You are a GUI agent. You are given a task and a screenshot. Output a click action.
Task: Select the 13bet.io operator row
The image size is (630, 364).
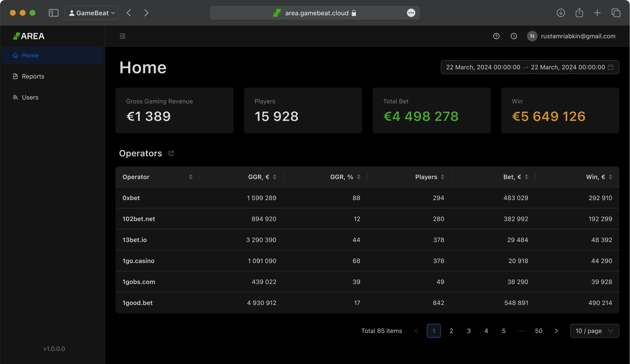pos(367,240)
